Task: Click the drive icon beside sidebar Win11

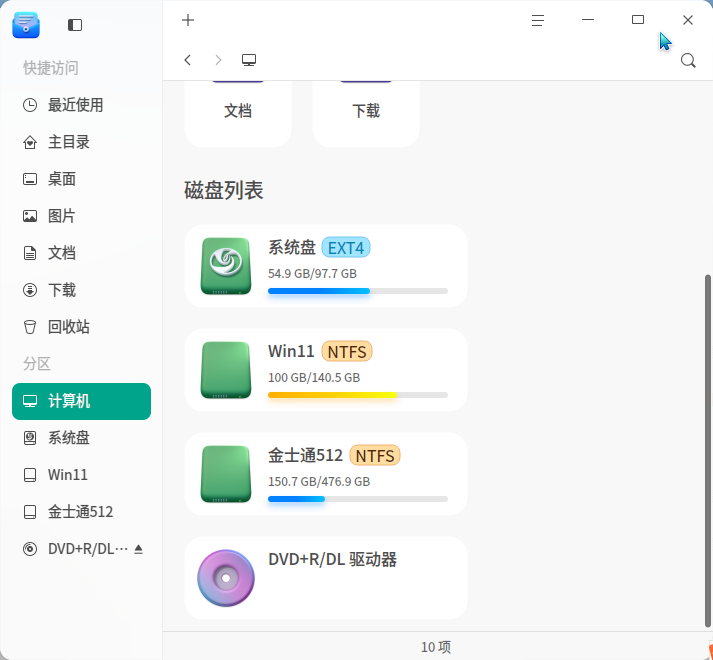Action: click(x=30, y=475)
